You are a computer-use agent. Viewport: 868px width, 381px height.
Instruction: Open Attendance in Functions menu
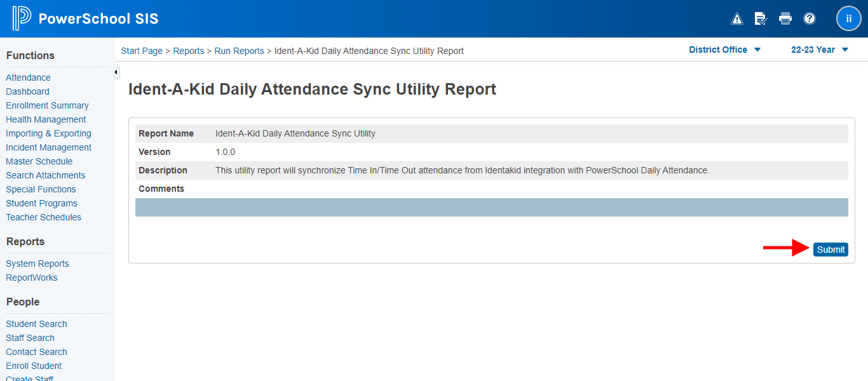coord(28,77)
